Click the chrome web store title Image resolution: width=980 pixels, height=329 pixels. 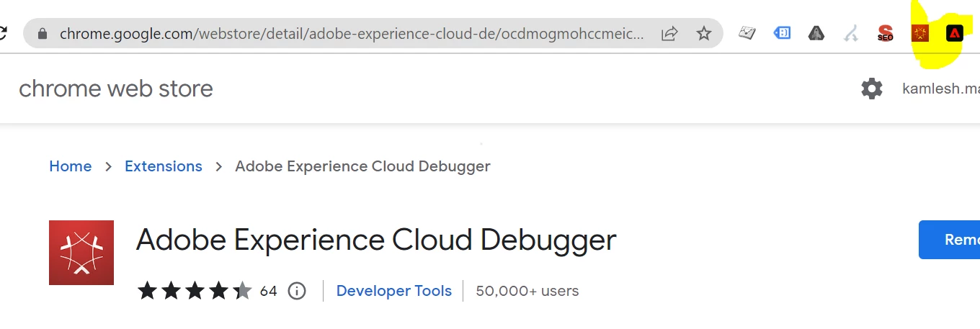[116, 89]
